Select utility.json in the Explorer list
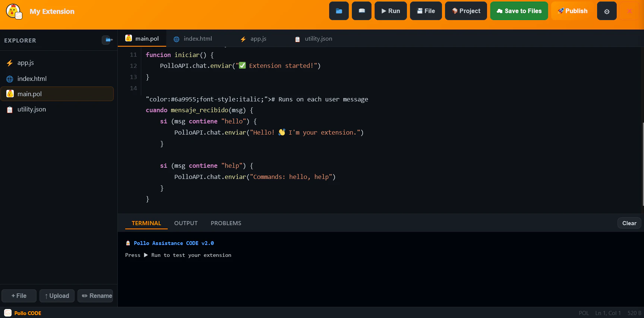644x318 pixels. click(57, 109)
